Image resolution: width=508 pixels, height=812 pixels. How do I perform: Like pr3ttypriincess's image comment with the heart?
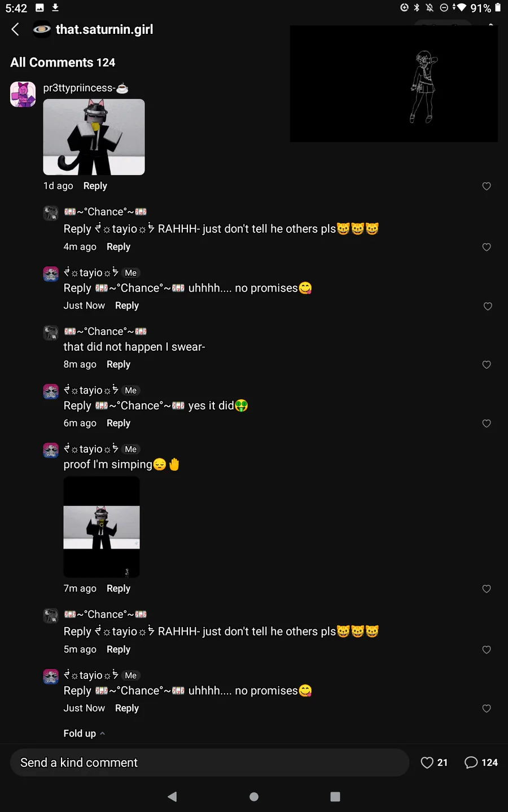coord(487,186)
